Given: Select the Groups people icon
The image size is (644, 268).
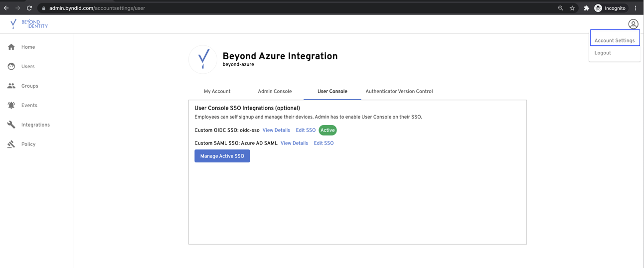Looking at the screenshot, I should [11, 86].
